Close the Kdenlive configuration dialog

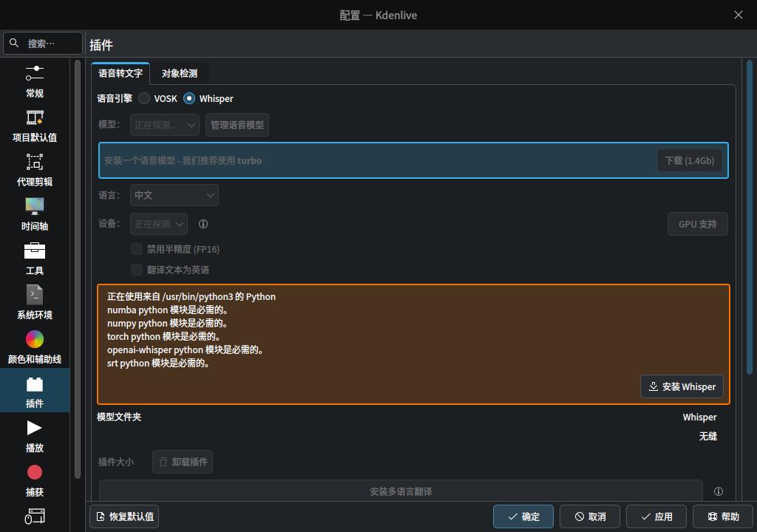coord(739,15)
